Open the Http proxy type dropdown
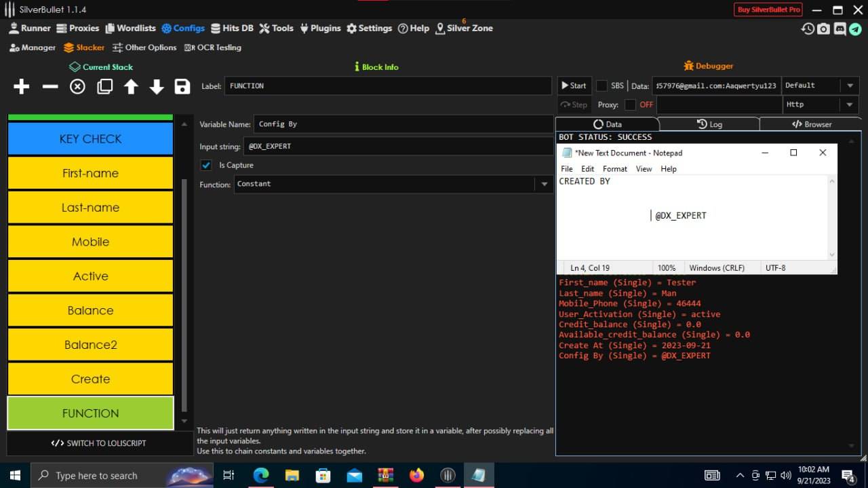Screen dimensions: 868x488 849,105
